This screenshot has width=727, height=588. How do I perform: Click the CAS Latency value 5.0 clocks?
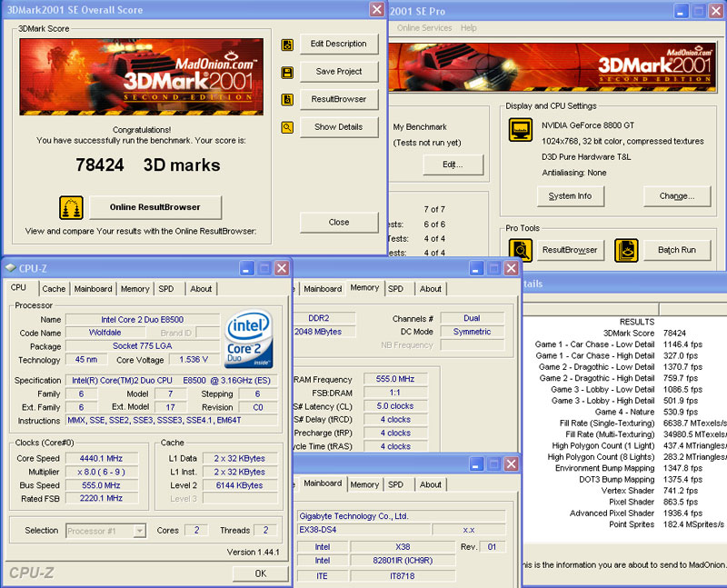[x=395, y=406]
